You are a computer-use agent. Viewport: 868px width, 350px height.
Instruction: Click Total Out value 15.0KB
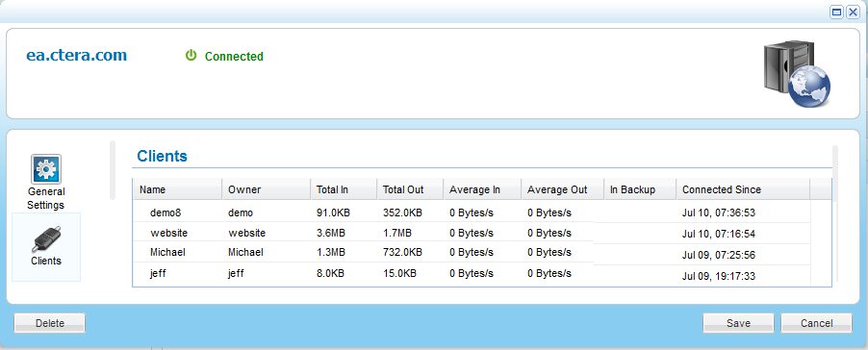click(399, 273)
